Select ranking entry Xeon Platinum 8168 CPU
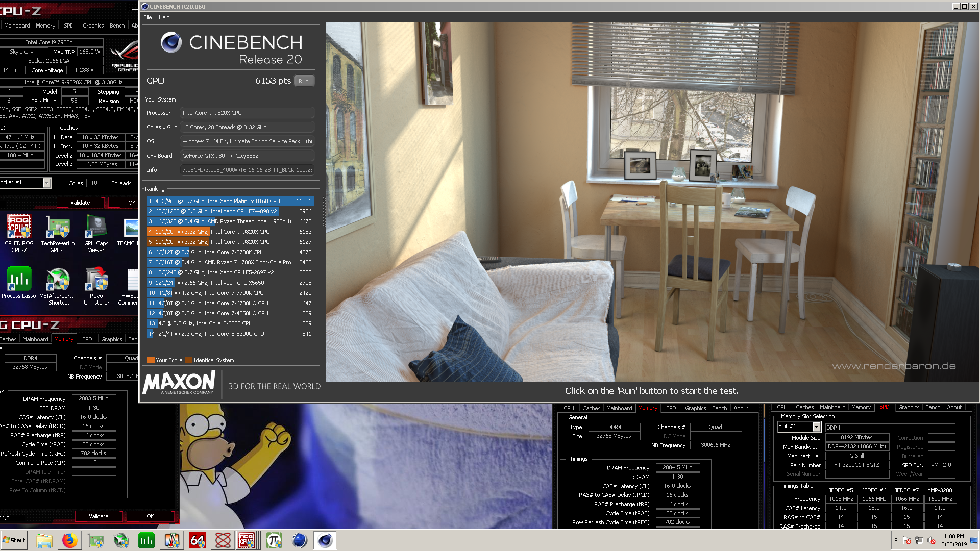980x551 pixels. (x=230, y=201)
